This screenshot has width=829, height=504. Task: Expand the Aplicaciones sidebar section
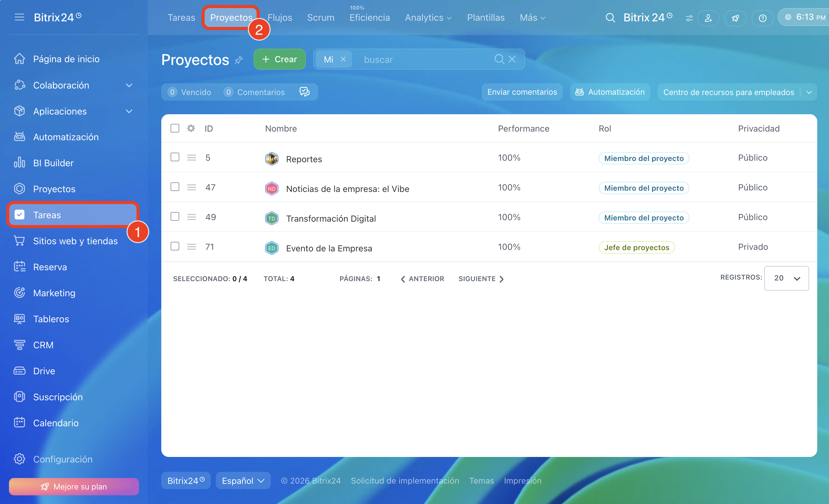pyautogui.click(x=129, y=111)
